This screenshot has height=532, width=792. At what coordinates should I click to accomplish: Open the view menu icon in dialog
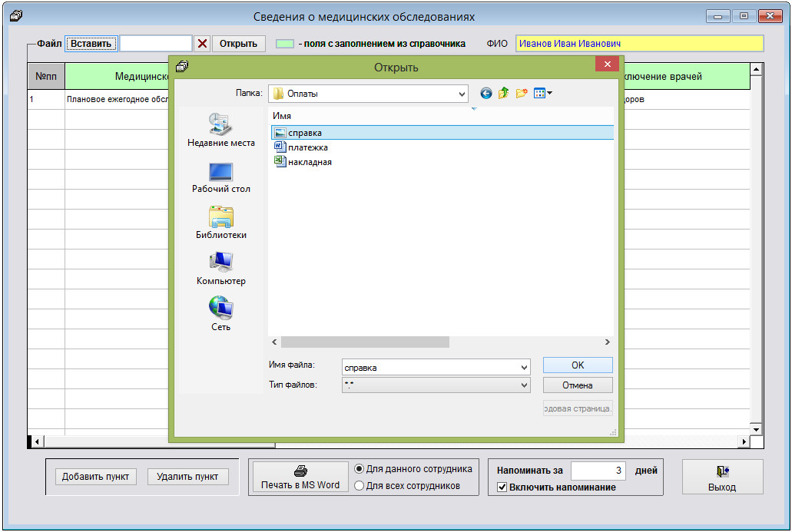(543, 94)
